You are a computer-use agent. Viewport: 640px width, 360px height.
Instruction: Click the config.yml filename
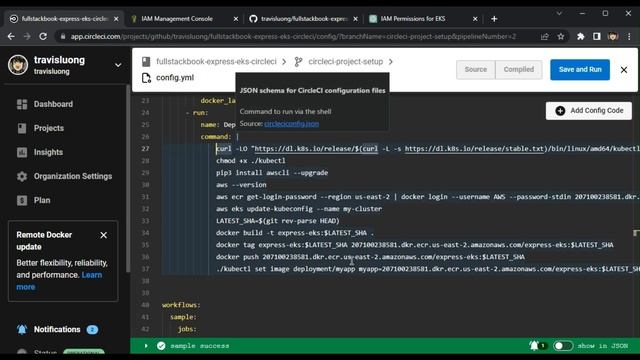175,78
